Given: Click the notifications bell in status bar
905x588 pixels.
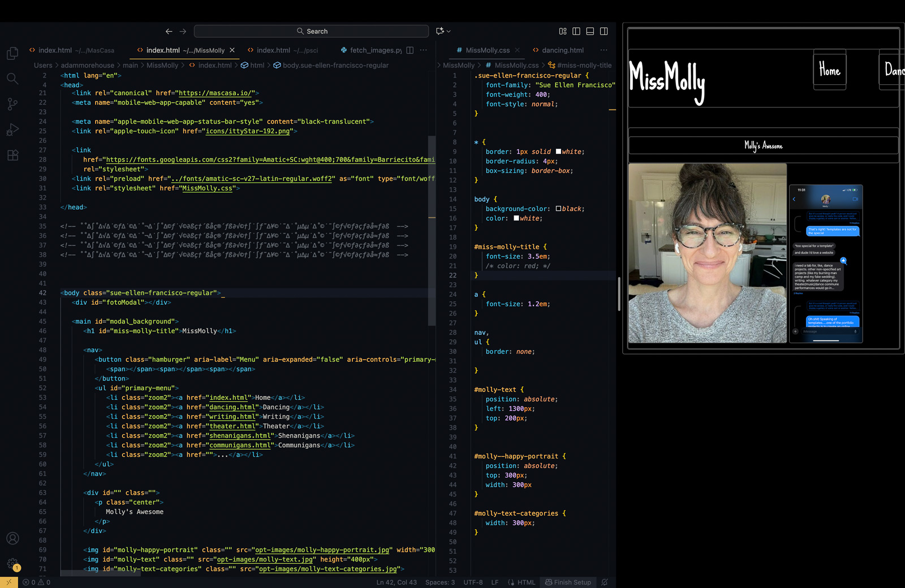Looking at the screenshot, I should click(605, 582).
